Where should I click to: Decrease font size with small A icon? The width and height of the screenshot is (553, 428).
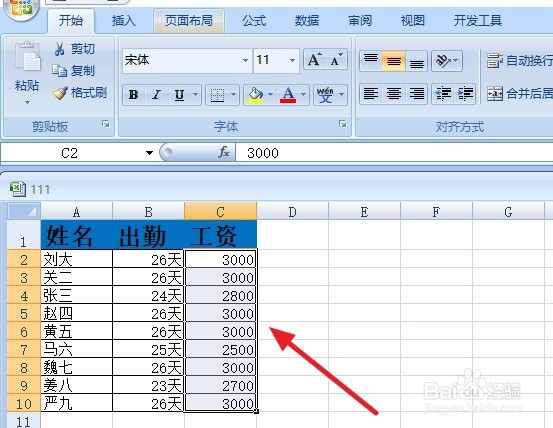336,60
